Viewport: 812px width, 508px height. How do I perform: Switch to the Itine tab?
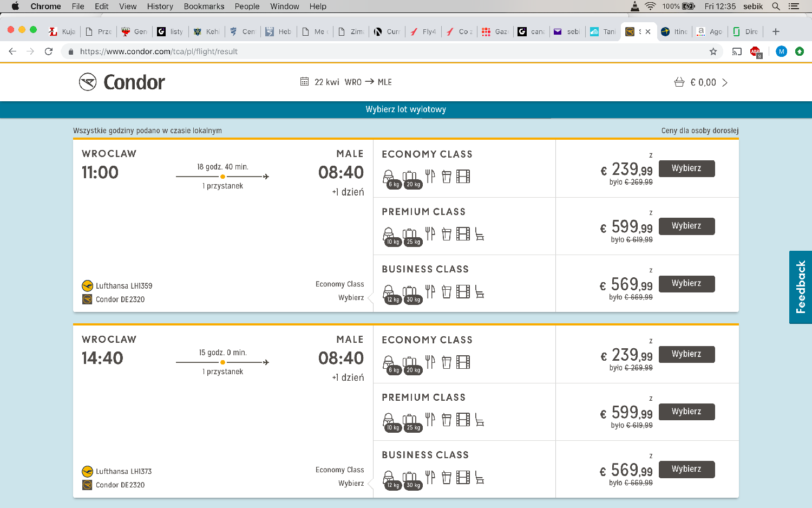tap(675, 31)
